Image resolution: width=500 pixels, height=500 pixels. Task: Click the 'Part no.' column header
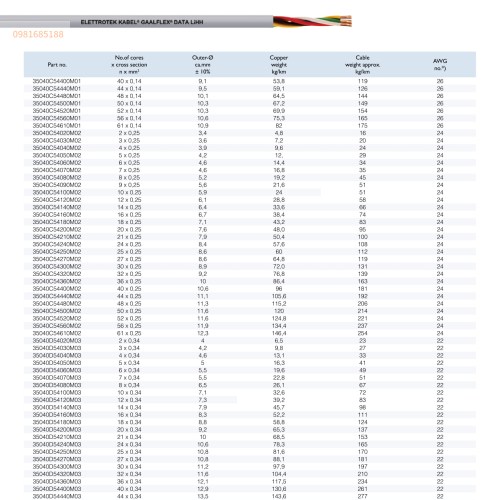click(57, 65)
